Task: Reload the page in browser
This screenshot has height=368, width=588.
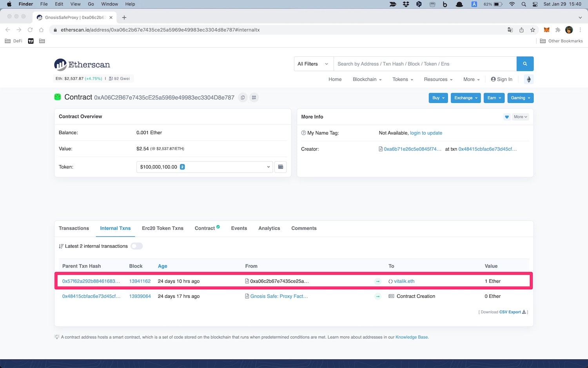Action: (x=30, y=30)
